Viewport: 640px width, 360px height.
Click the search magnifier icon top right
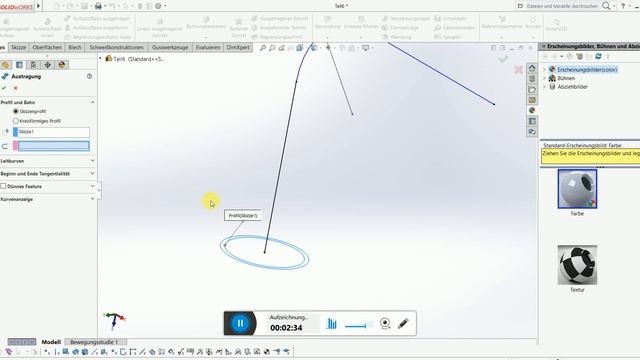point(607,6)
